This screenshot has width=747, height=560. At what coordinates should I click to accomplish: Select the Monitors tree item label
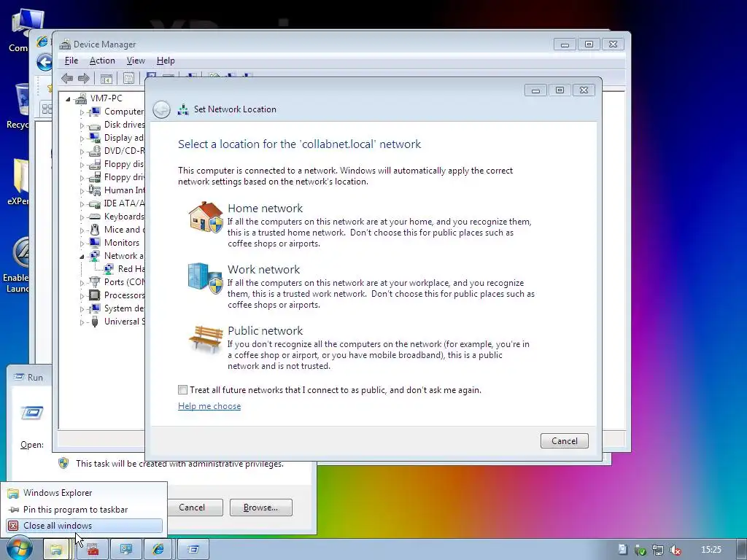[122, 243]
